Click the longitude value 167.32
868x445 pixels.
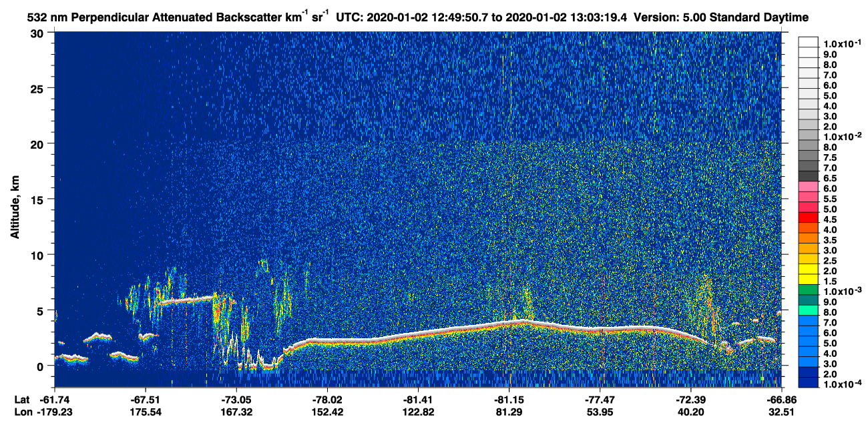coord(236,412)
